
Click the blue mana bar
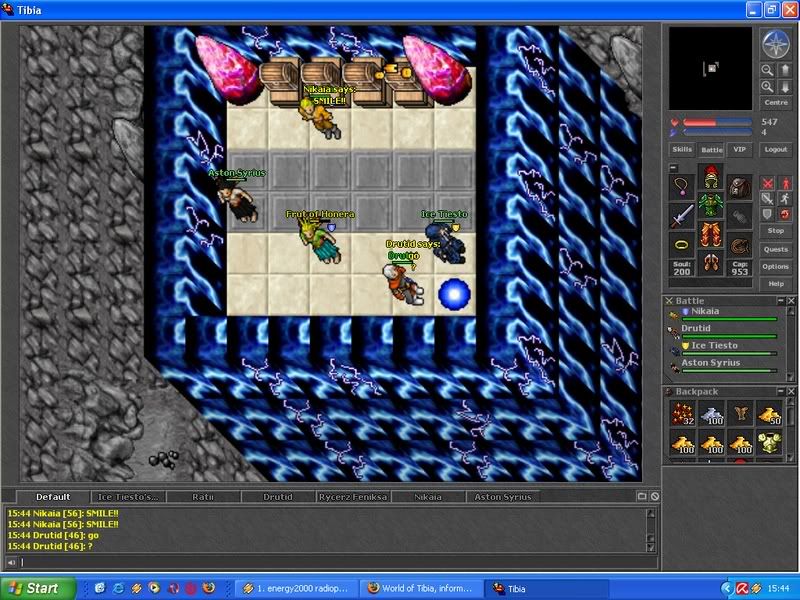pyautogui.click(x=717, y=132)
